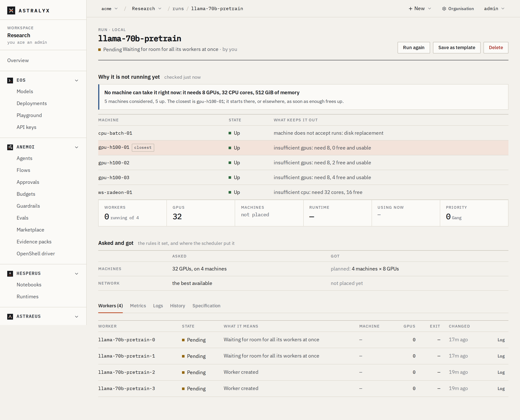
Task: Delete the llama-70b-pretrain run
Action: pos(496,48)
